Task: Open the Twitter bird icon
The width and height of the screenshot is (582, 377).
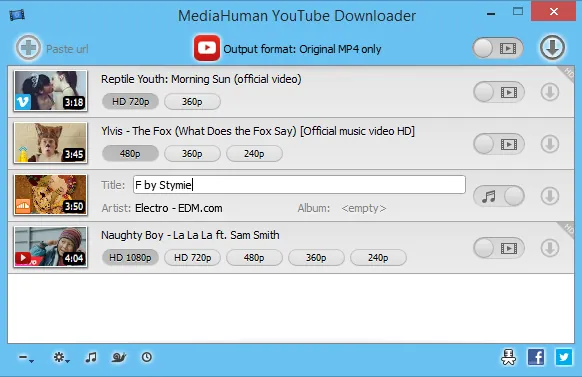Action: point(563,357)
